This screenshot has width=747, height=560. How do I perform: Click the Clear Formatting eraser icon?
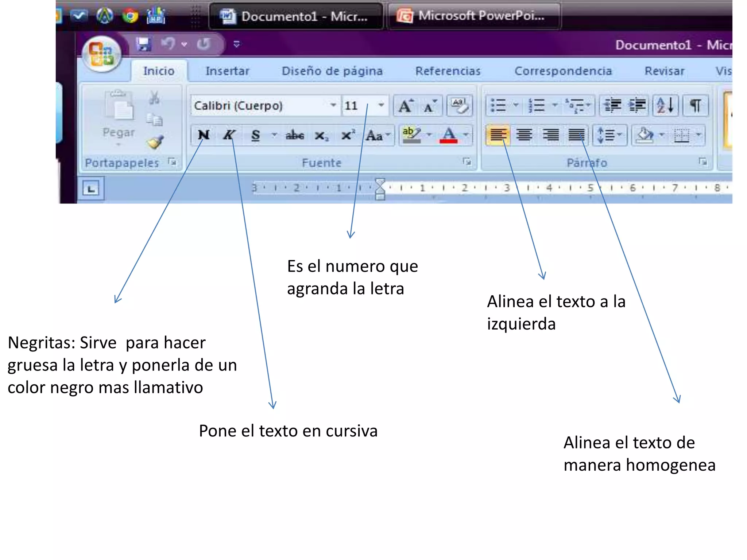coord(460,106)
